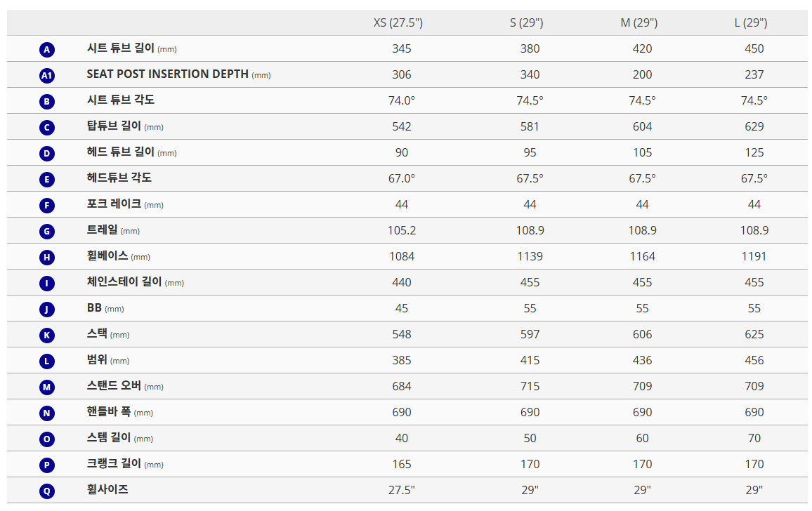Image resolution: width=812 pixels, height=511 pixels.
Task: Click the 105.2 trail value for XS
Action: click(402, 230)
